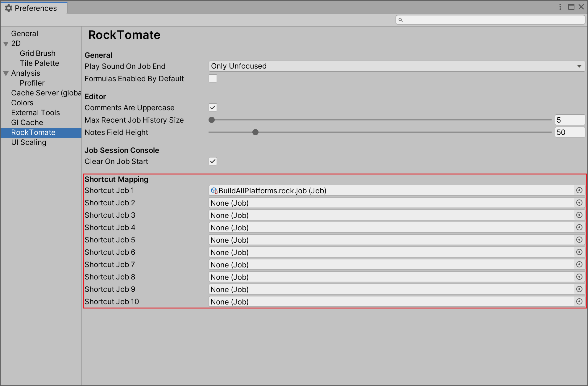This screenshot has height=386, width=588.
Task: Select RockTomate in sidebar
Action: 41,132
